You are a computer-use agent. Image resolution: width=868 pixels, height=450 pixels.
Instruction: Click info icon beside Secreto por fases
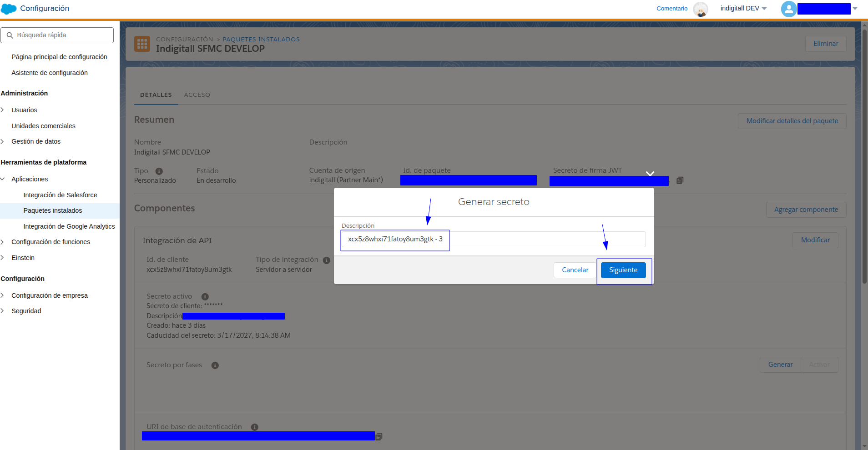point(215,365)
